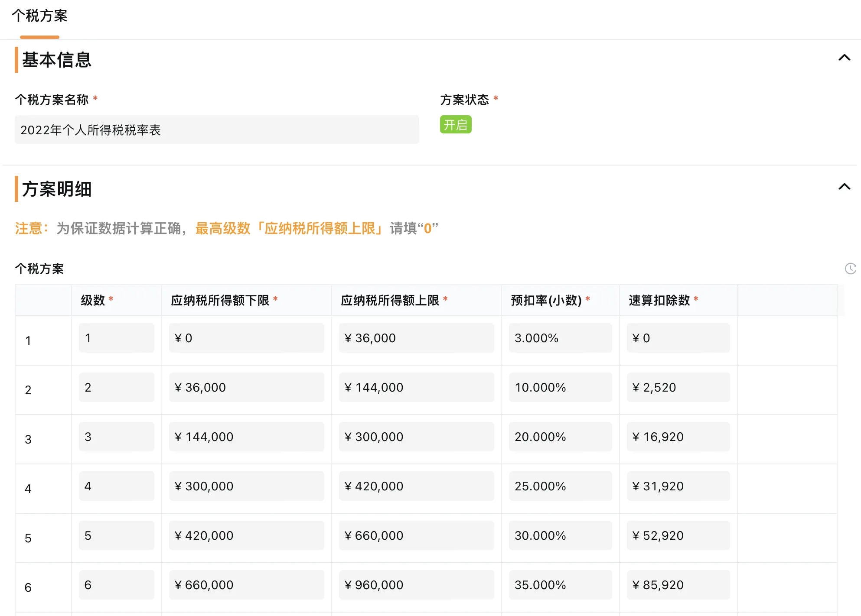Edit the ¥85,920 deduction in row 6

point(678,584)
